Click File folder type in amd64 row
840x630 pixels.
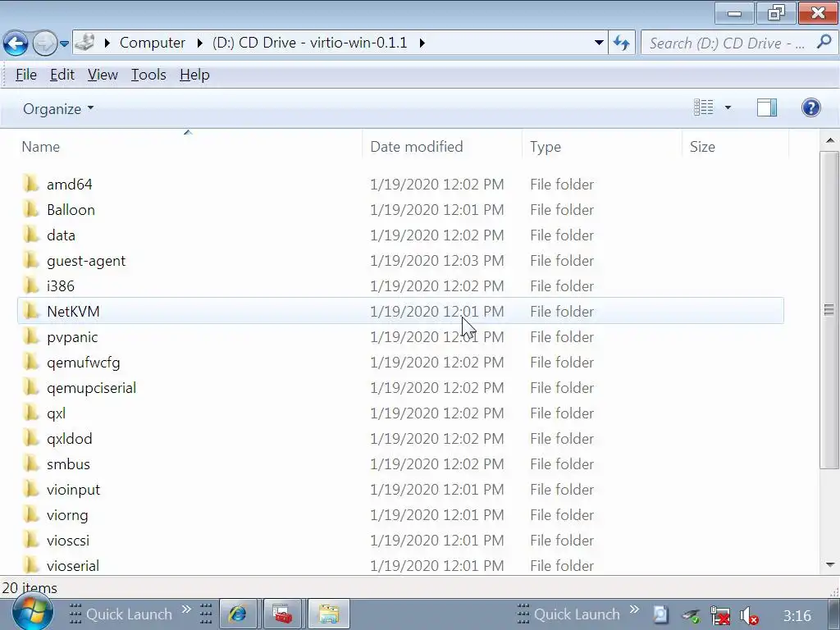[x=562, y=185]
